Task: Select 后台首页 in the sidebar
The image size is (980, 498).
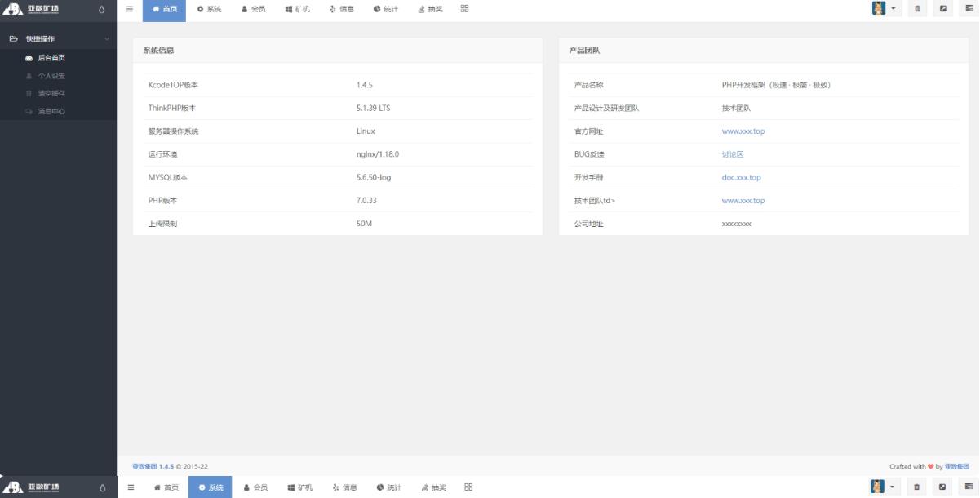Action: coord(51,58)
